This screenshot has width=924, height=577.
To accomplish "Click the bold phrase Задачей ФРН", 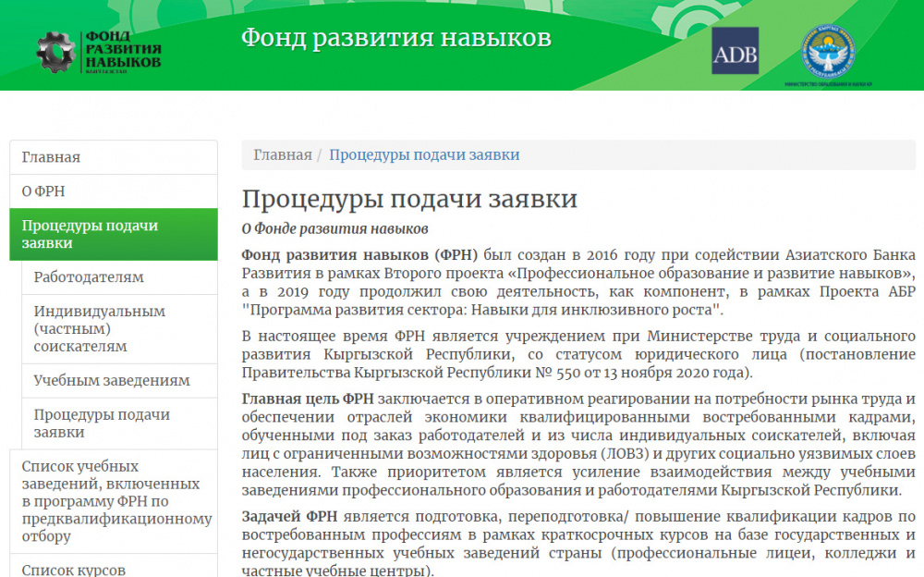I will pos(287,516).
